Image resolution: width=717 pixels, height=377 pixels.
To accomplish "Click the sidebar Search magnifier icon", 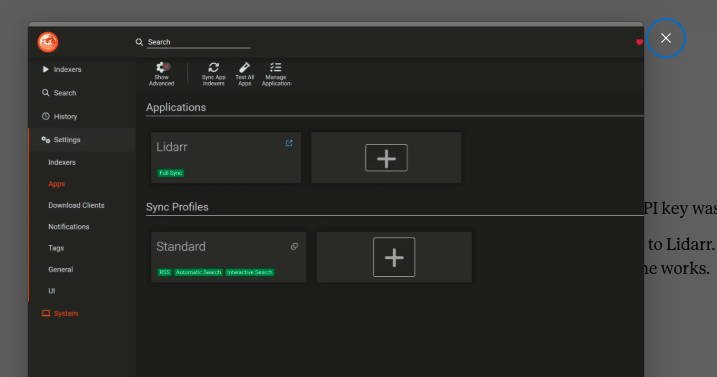I will tap(45, 93).
